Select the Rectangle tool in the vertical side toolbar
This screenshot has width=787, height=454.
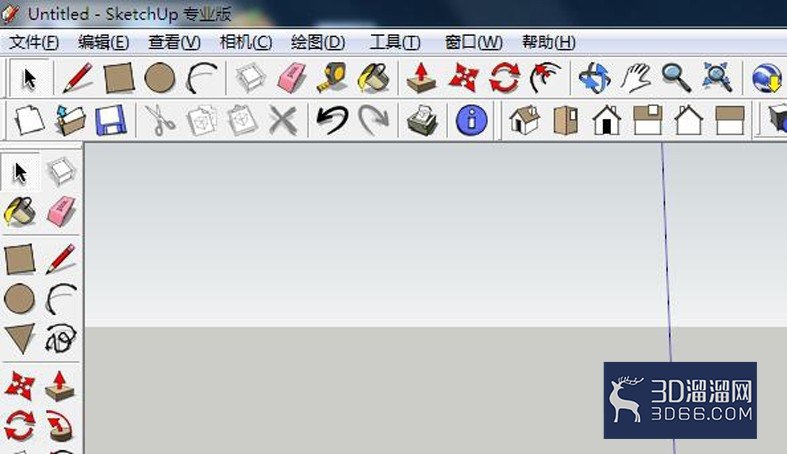(x=20, y=259)
